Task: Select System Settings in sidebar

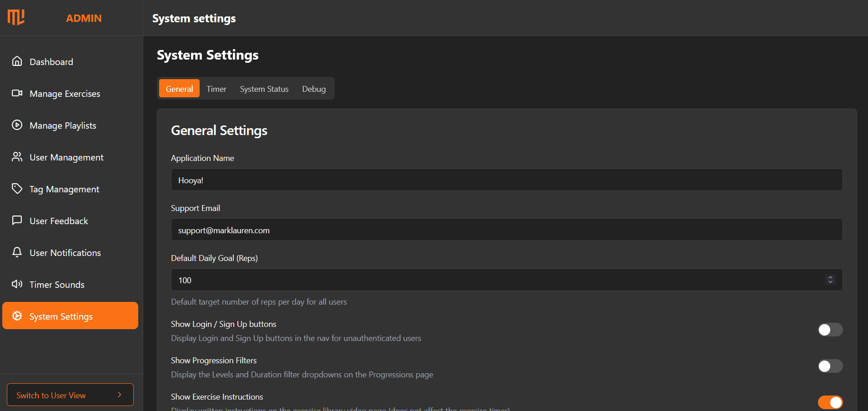Action: coord(70,316)
